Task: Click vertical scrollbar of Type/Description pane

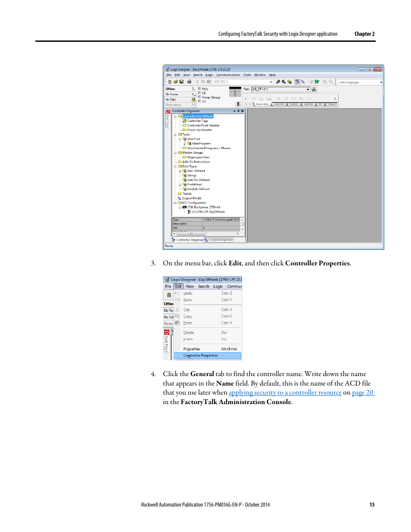Action: tap(242, 225)
